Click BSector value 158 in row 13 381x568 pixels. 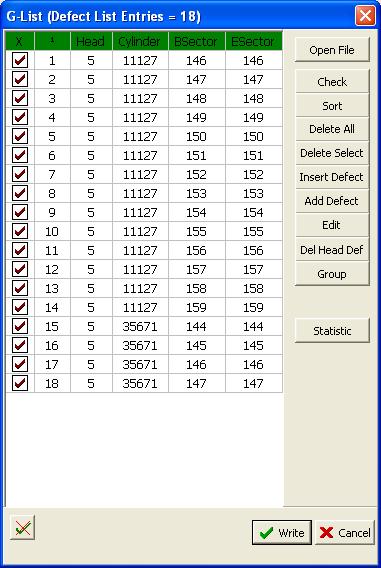(x=197, y=288)
